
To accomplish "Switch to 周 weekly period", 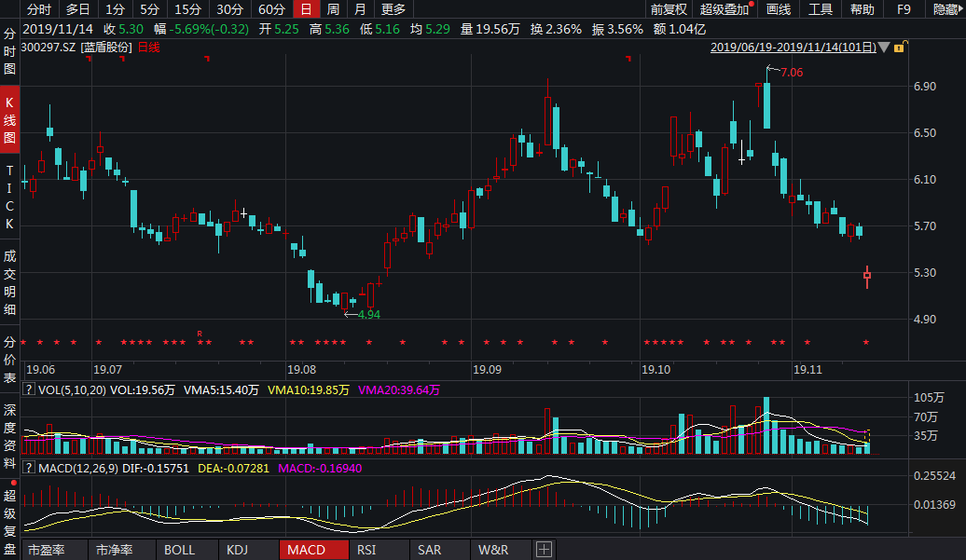I will coord(333,9).
